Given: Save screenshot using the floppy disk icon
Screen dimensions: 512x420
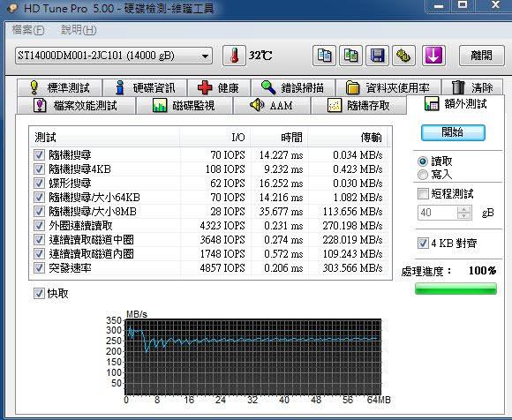Looking at the screenshot, I should click(377, 56).
